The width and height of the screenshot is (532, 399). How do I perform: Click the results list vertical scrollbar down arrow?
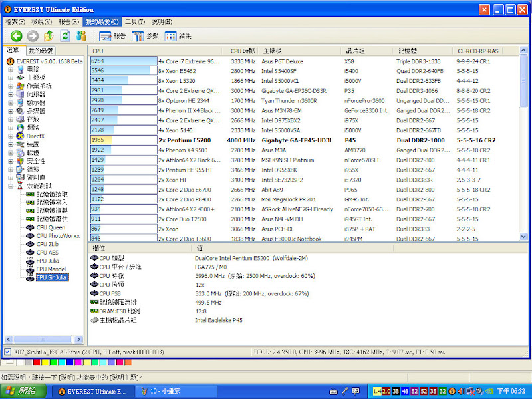(523, 237)
